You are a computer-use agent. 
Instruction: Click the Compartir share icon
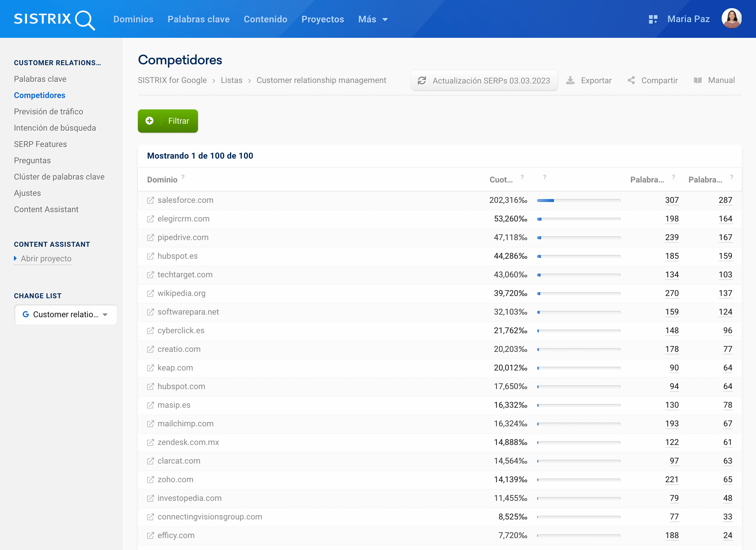[631, 80]
